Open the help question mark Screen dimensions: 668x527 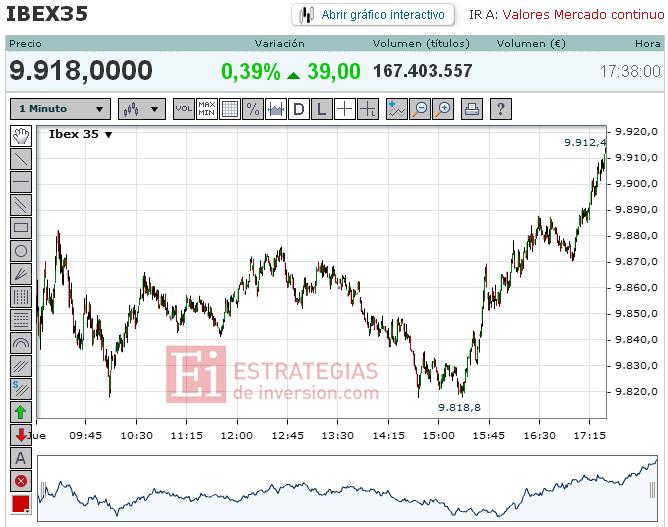501,109
